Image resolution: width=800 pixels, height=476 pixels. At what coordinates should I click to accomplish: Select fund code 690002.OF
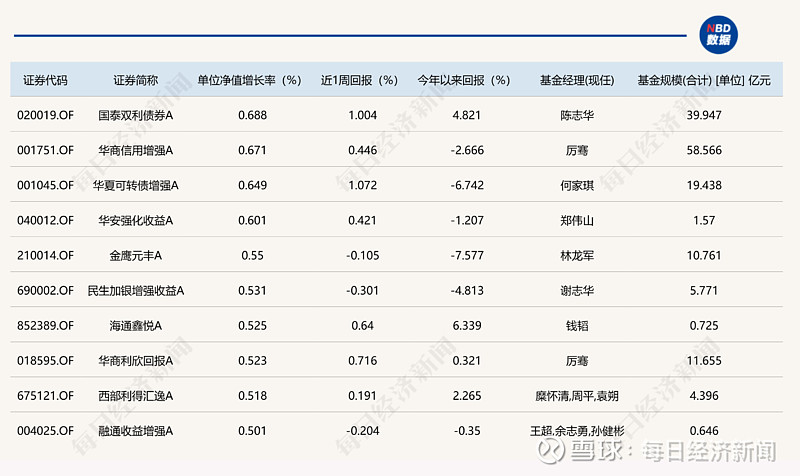tap(45, 291)
